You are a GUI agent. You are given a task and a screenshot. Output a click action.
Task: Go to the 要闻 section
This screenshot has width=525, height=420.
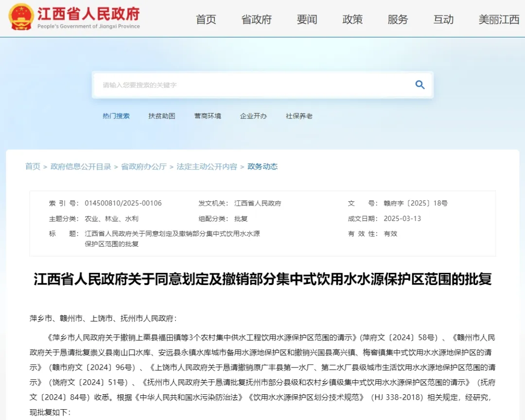(307, 19)
